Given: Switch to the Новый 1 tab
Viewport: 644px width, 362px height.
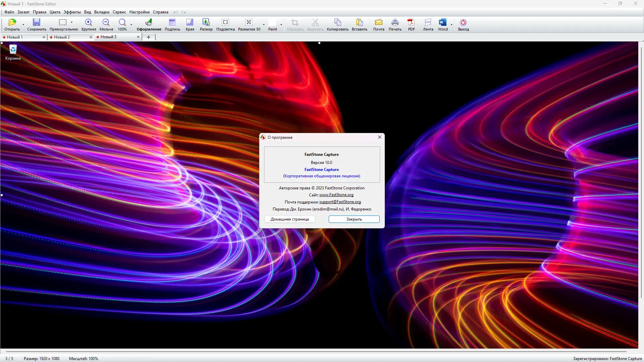Looking at the screenshot, I should (x=15, y=37).
